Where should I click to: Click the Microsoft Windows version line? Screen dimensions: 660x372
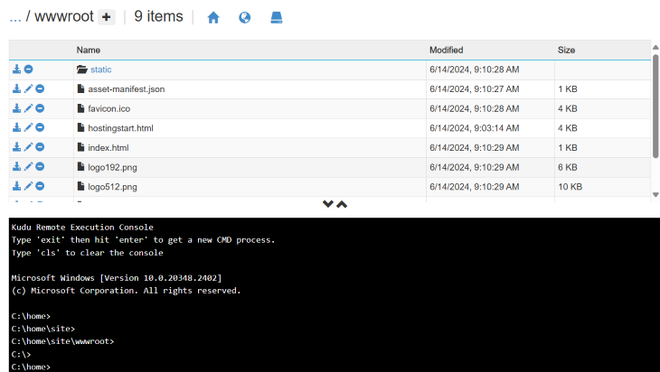click(x=117, y=278)
